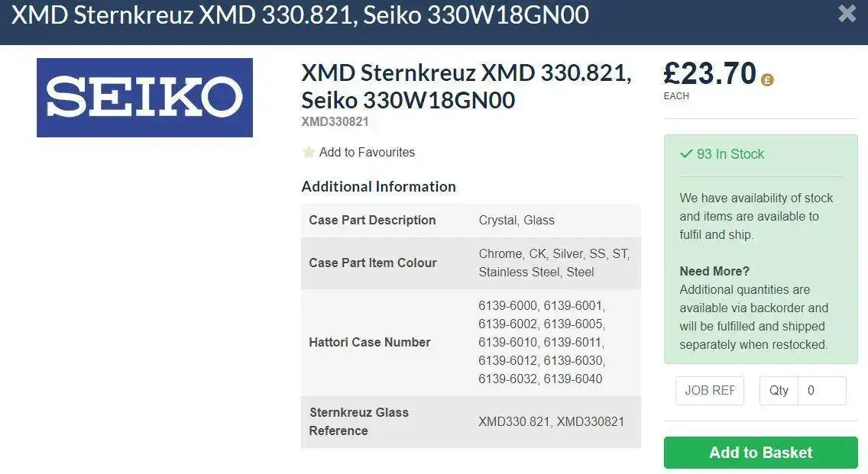Click the £23.70 price text
Screen dimensions: 868x474
point(710,73)
